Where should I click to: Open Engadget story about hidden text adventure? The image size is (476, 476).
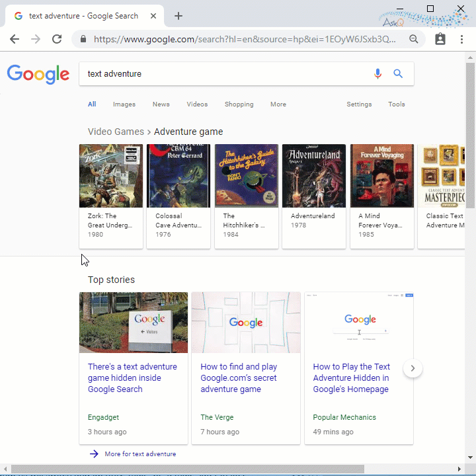pos(132,377)
